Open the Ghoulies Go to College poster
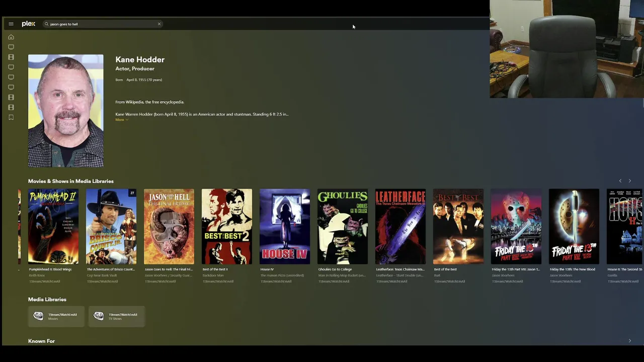The image size is (644, 362). (343, 226)
